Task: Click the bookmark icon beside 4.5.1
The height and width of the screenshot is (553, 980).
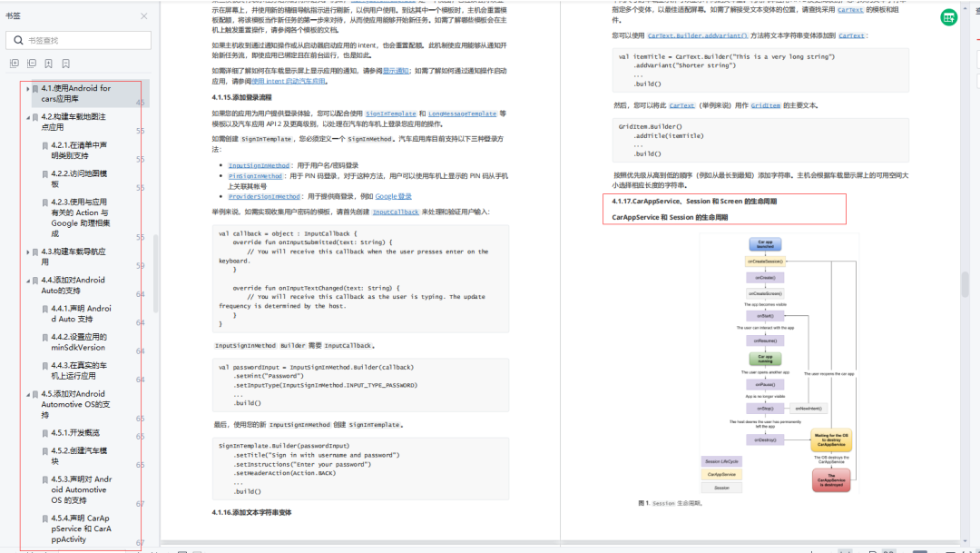Action: (45, 433)
